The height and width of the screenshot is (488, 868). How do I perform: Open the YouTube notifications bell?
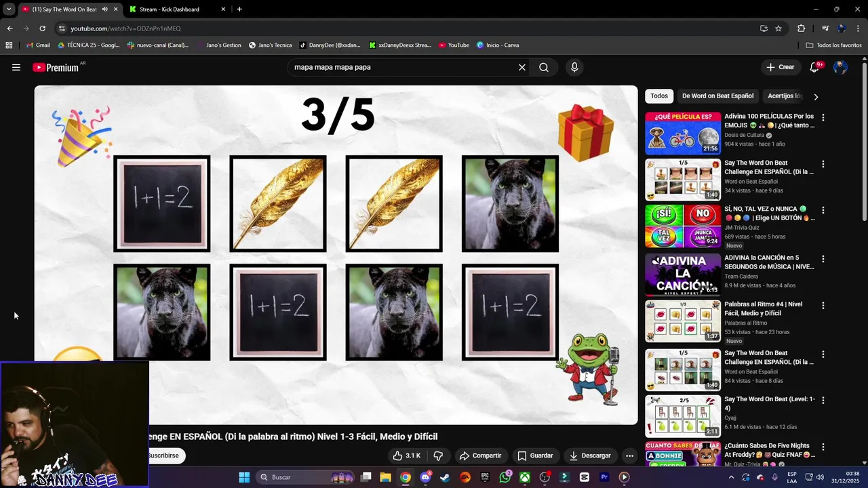tap(815, 67)
